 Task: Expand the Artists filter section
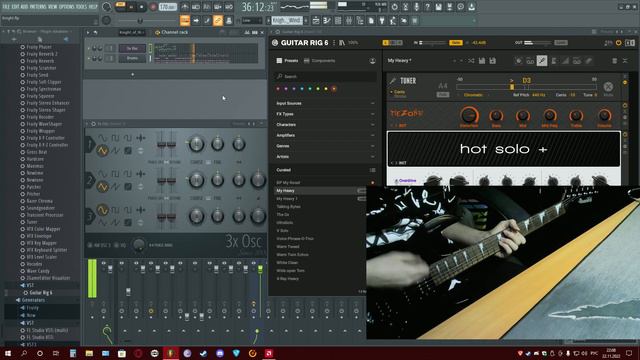tap(325, 156)
